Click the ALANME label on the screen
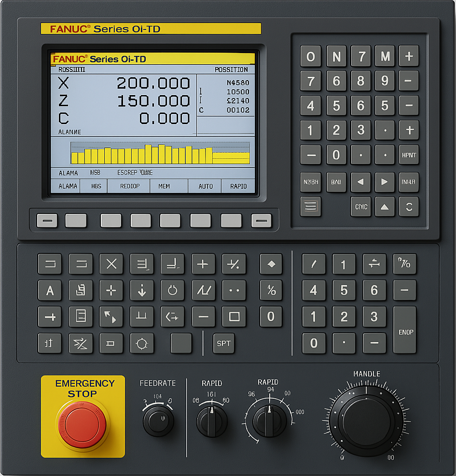The width and height of the screenshot is (456, 476). coord(70,132)
